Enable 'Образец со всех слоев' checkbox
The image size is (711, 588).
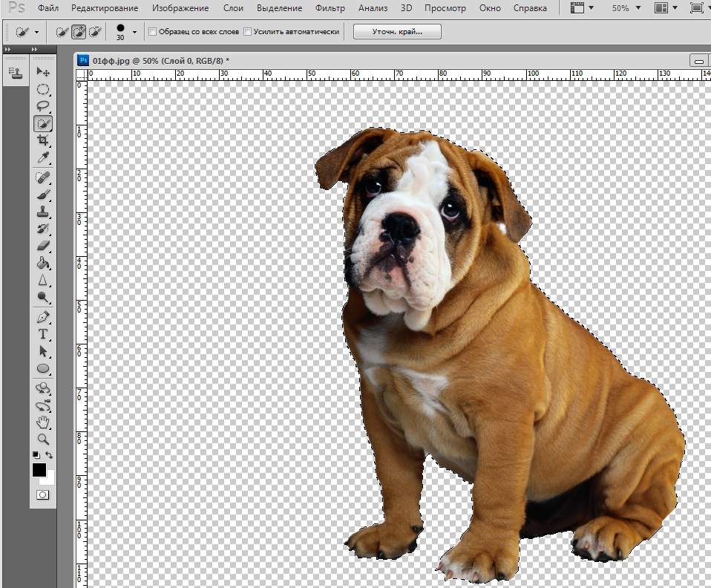[x=152, y=32]
